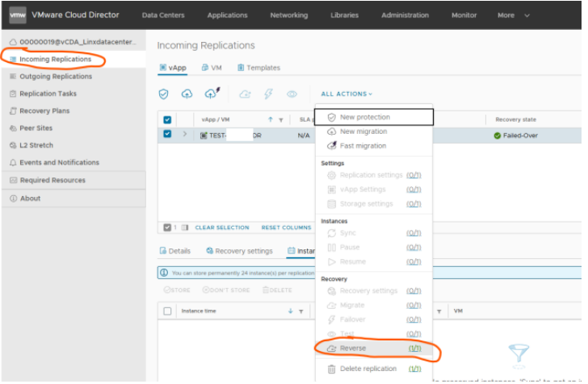Image resolution: width=588 pixels, height=384 pixels.
Task: Check the Instance time header checkbox
Action: (x=168, y=311)
